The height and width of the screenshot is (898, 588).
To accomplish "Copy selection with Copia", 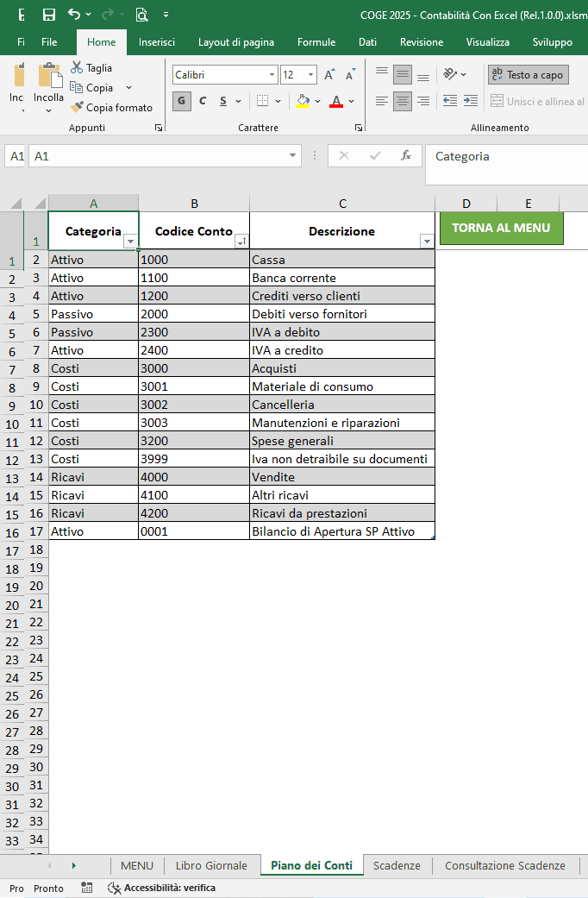I will pyautogui.click(x=91, y=88).
